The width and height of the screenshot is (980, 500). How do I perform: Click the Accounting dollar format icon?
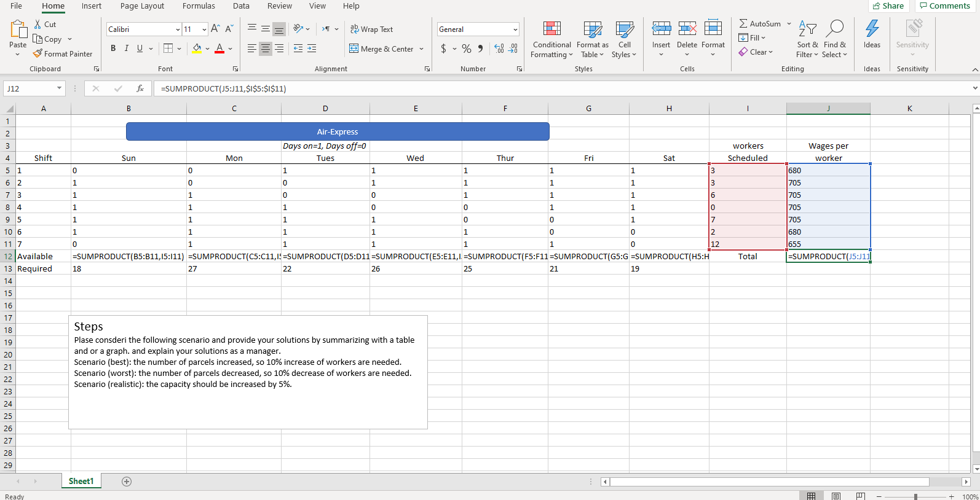(x=443, y=48)
